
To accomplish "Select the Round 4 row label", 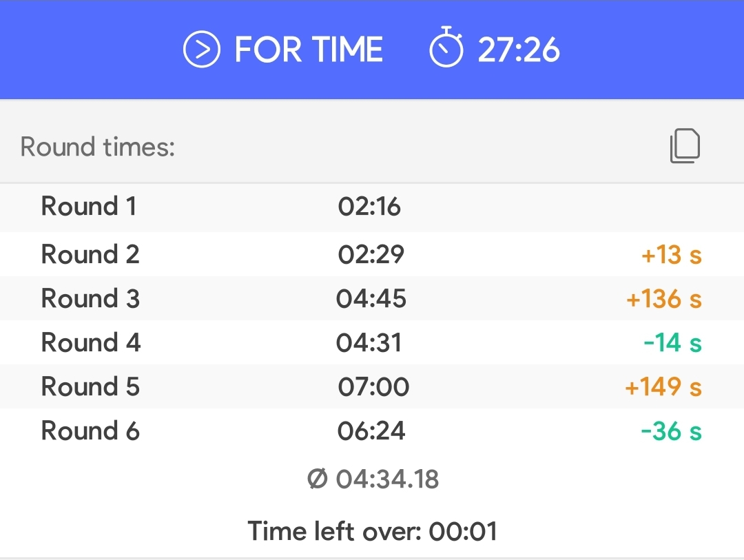I will [x=91, y=342].
